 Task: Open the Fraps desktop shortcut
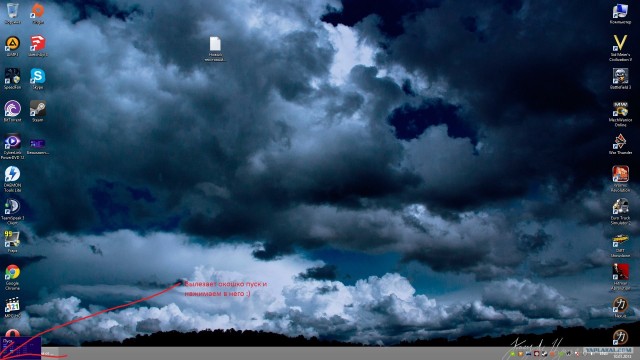pyautogui.click(x=12, y=242)
